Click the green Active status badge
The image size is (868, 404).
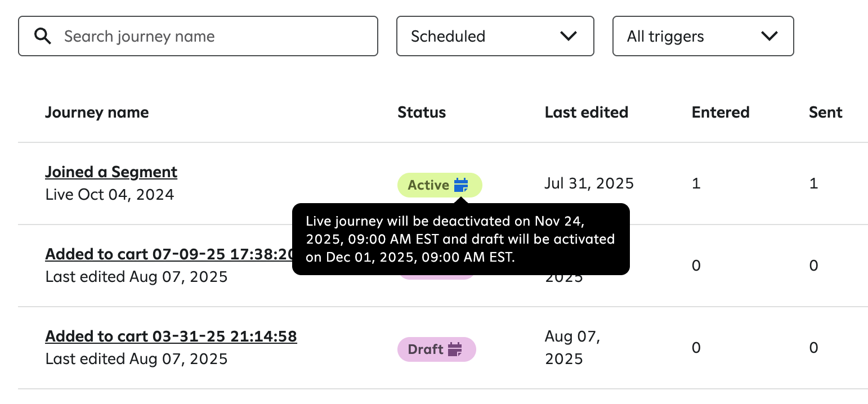pos(440,185)
